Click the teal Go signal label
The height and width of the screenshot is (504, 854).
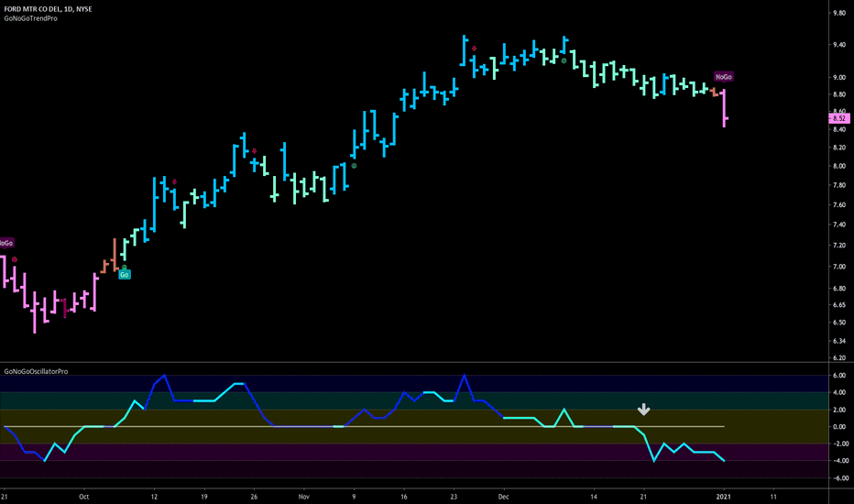(125, 275)
